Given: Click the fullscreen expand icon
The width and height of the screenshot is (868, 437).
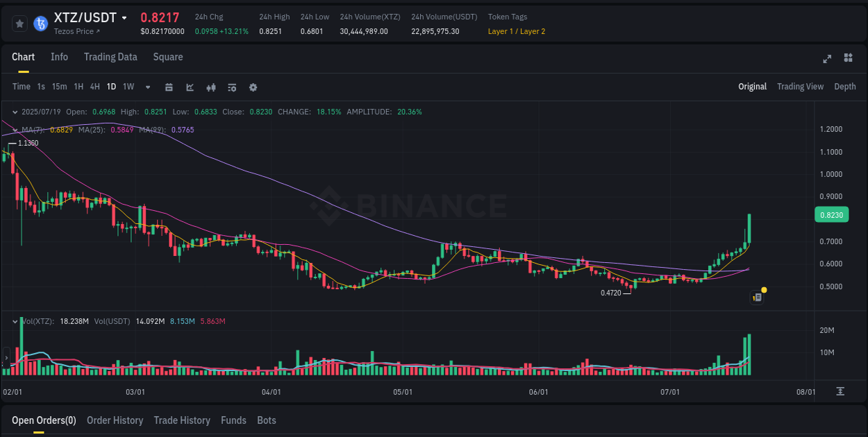Looking at the screenshot, I should [x=827, y=59].
